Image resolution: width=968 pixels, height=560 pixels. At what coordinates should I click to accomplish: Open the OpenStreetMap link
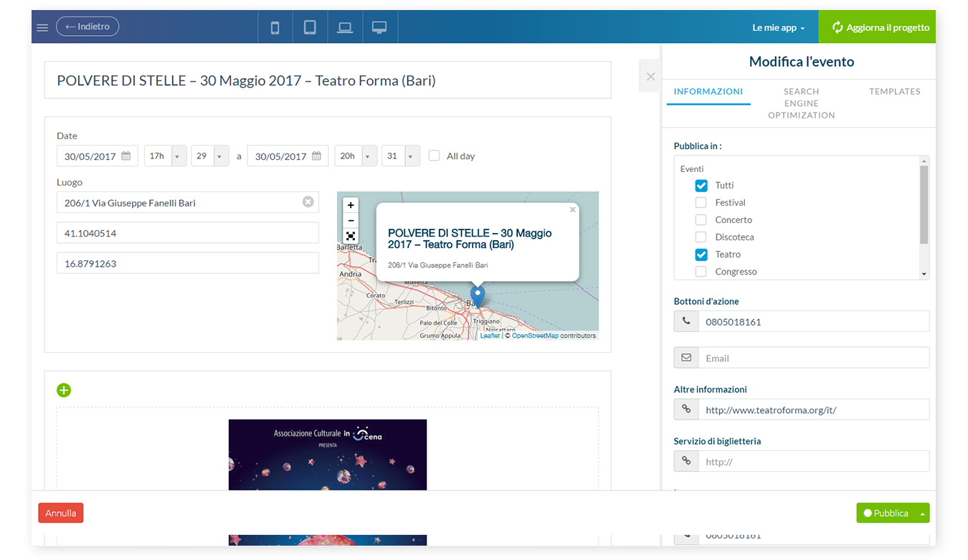[x=535, y=336]
